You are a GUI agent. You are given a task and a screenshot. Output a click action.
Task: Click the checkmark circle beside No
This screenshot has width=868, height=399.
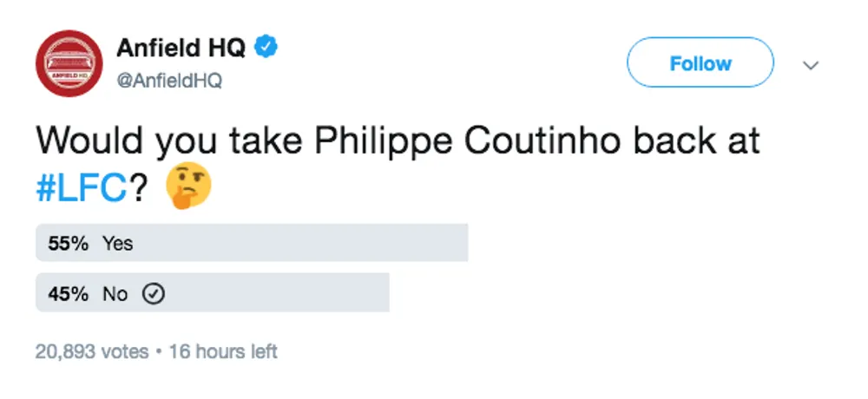pyautogui.click(x=154, y=294)
